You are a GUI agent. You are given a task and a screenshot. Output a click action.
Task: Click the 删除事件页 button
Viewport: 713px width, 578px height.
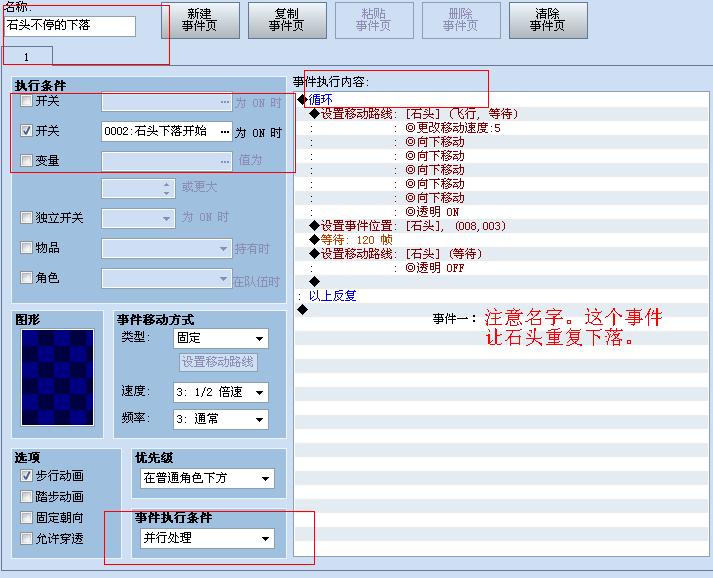[461, 20]
